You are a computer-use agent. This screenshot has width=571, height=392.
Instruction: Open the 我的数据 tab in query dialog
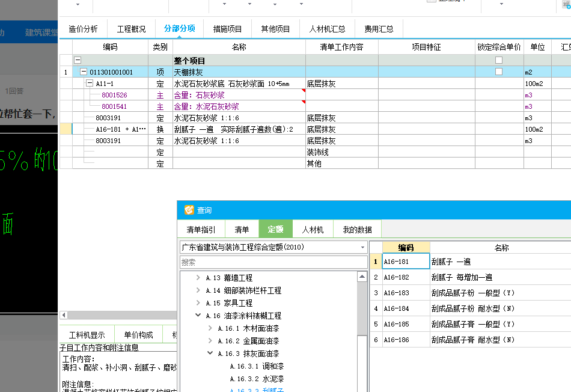(x=357, y=230)
